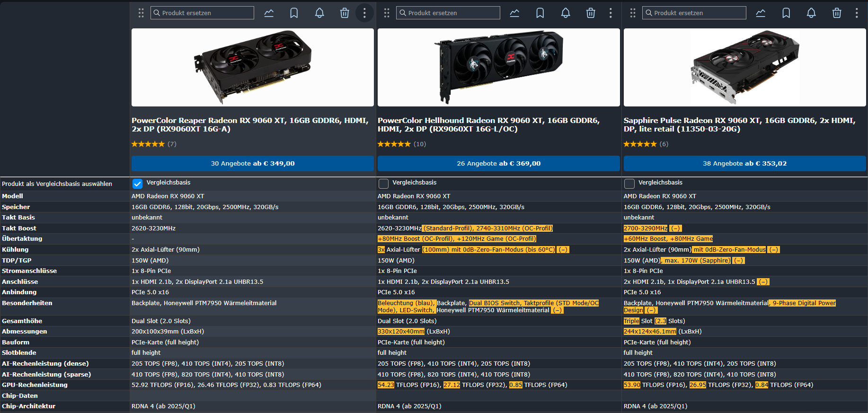Click PowerColor Reaper product image

tap(253, 67)
